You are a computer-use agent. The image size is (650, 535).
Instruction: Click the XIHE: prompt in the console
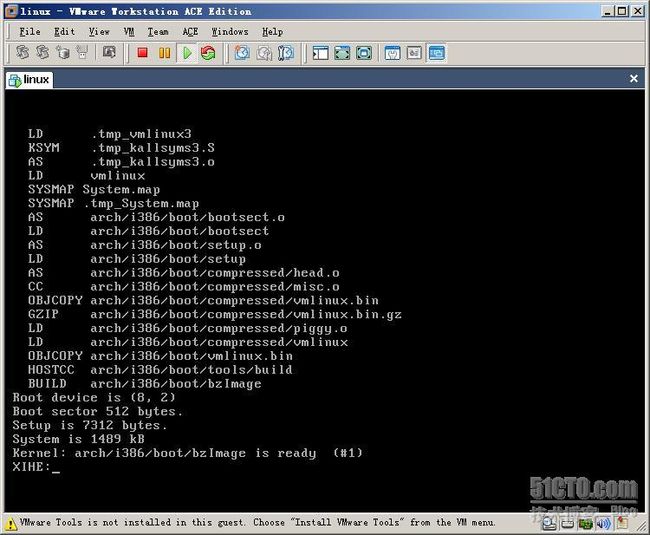click(31, 467)
